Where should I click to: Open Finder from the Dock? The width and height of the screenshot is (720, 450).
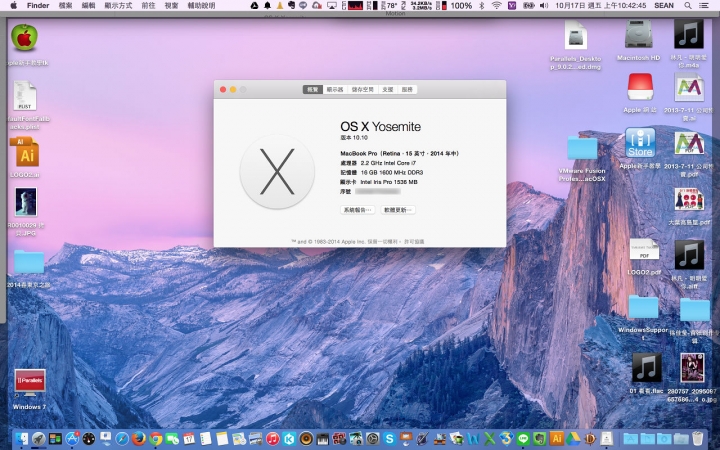click(22, 439)
